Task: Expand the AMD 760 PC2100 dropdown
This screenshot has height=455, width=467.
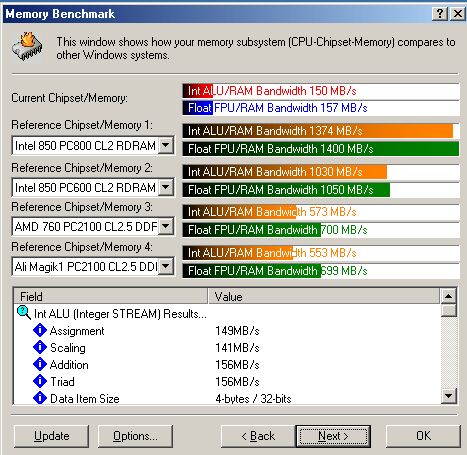Action: 165,227
